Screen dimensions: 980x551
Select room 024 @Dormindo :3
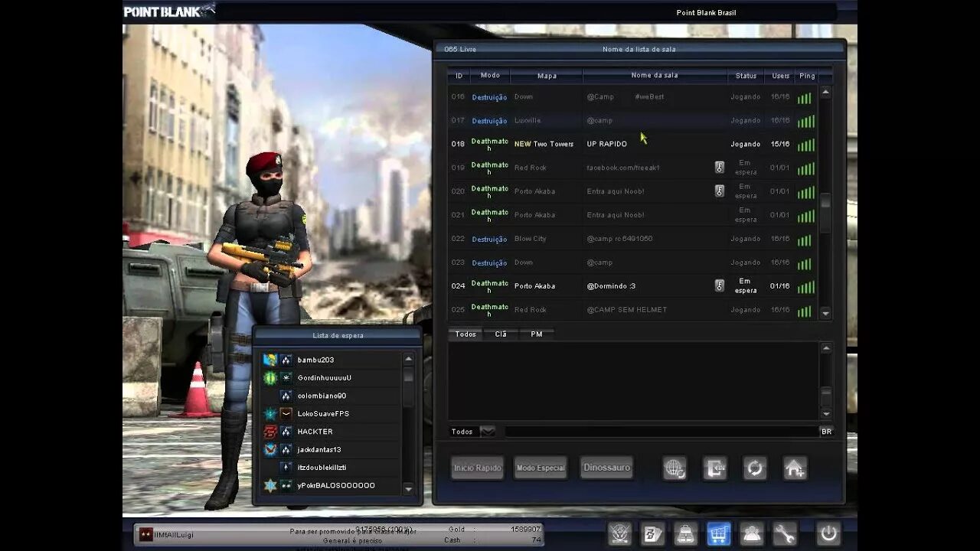632,285
